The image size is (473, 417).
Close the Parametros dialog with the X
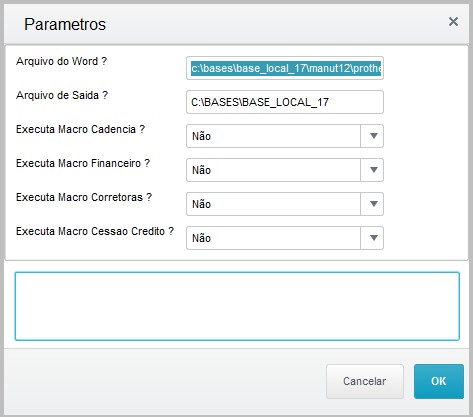pyautogui.click(x=453, y=22)
